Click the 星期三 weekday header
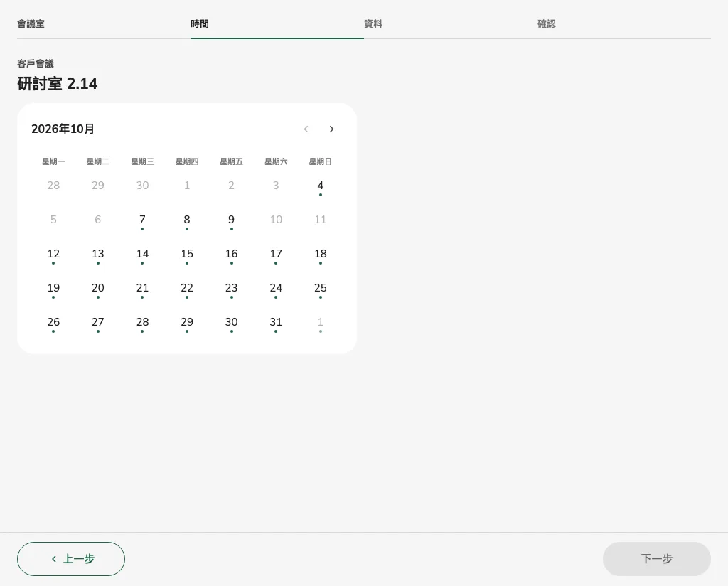The width and height of the screenshot is (728, 586). click(x=142, y=161)
